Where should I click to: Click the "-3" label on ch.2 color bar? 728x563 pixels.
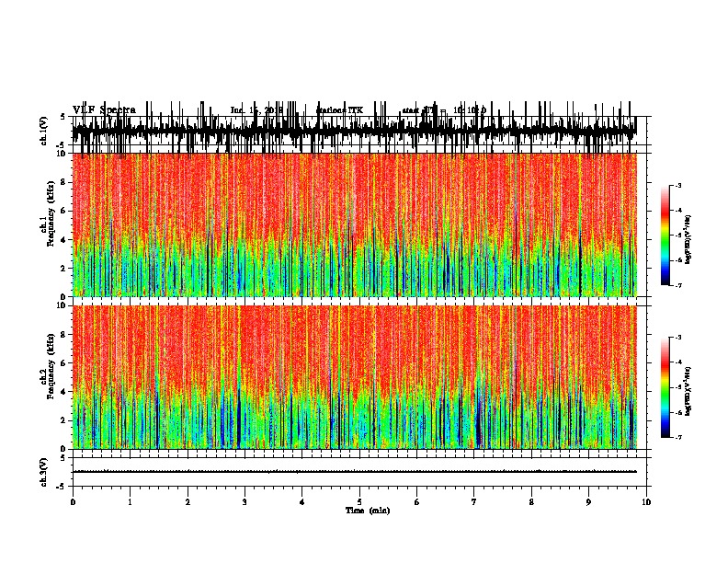[678, 338]
